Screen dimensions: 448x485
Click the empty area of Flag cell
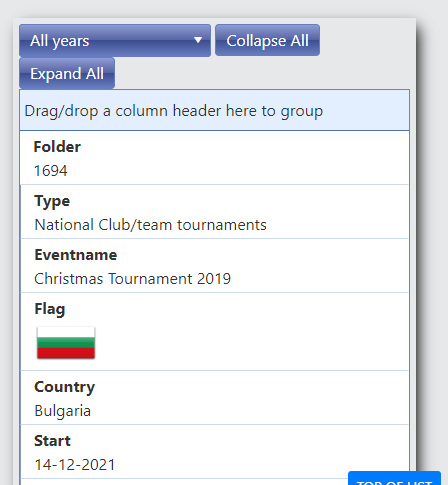tap(250, 343)
